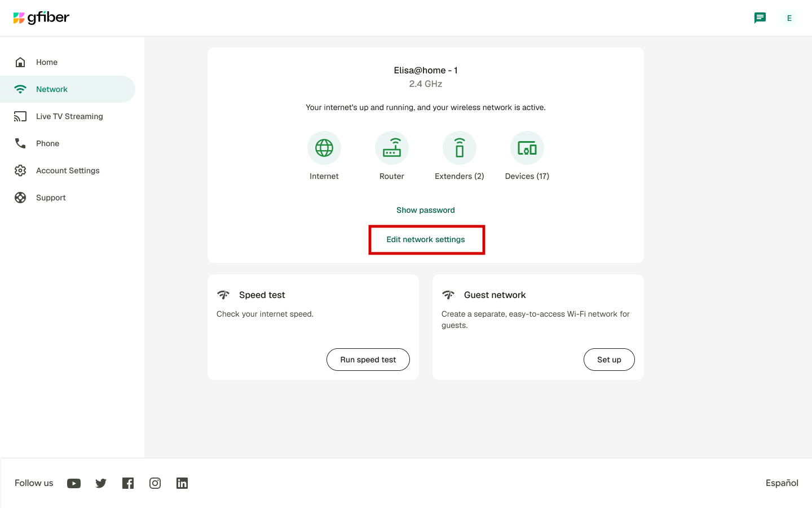Open the Extenders icon

[x=460, y=148]
